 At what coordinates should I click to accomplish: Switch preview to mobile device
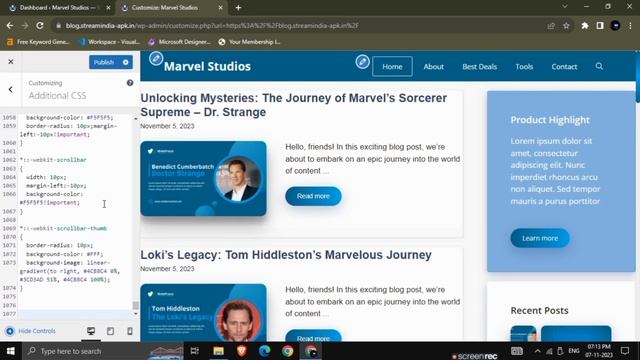coord(130,331)
